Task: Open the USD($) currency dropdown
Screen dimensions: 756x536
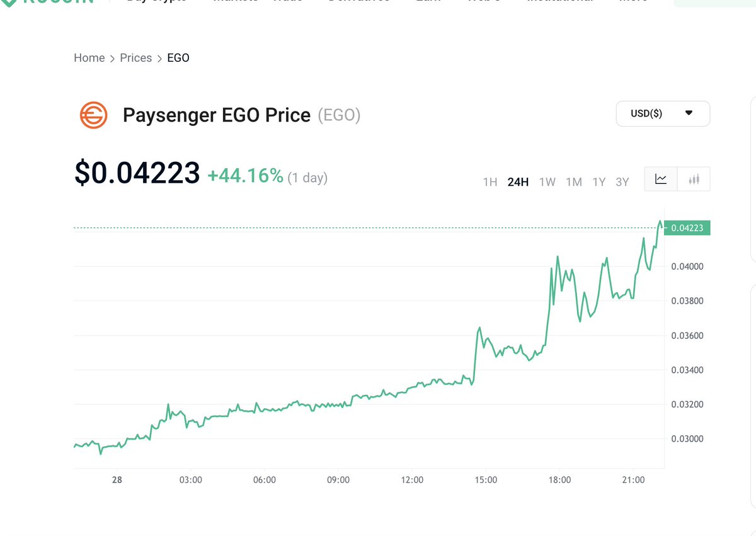Action: pyautogui.click(x=663, y=114)
